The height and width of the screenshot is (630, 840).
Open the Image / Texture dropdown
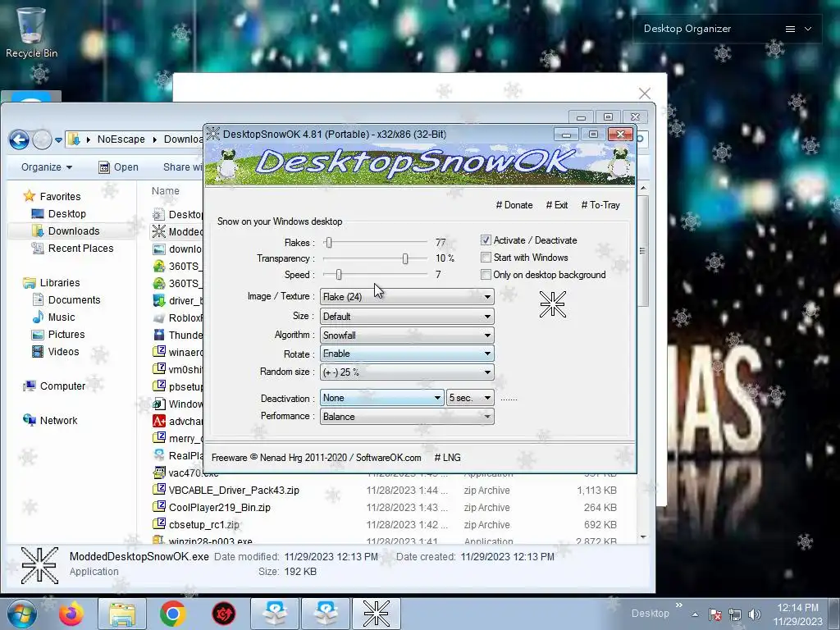tap(407, 296)
